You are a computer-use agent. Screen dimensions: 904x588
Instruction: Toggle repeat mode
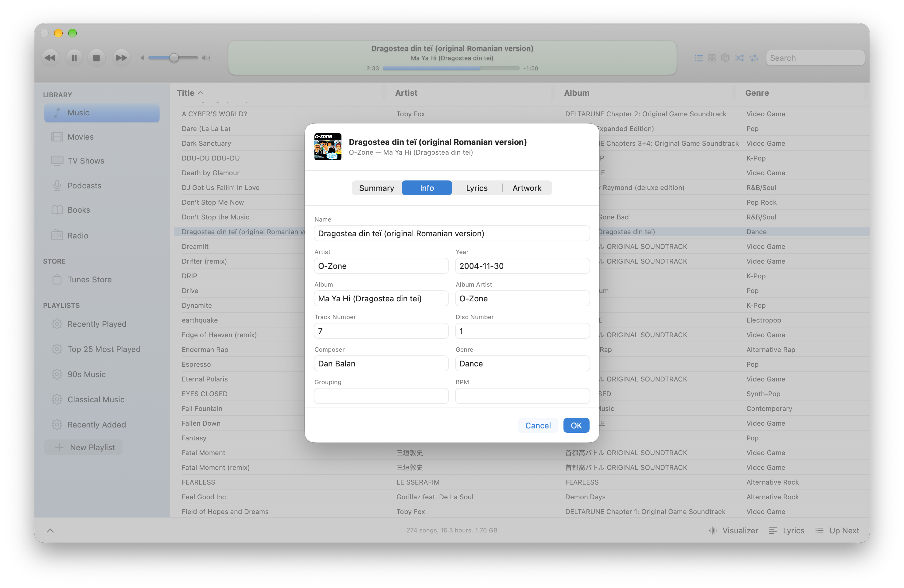[754, 58]
